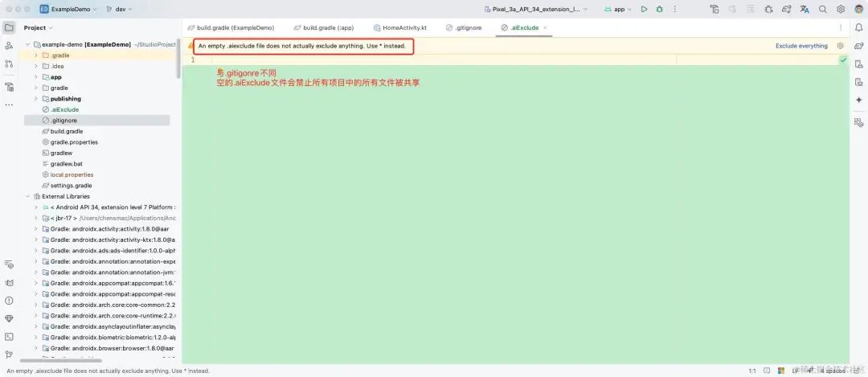This screenshot has height=377, width=868.
Task: Open the Git tool window icon
Action: click(x=9, y=354)
